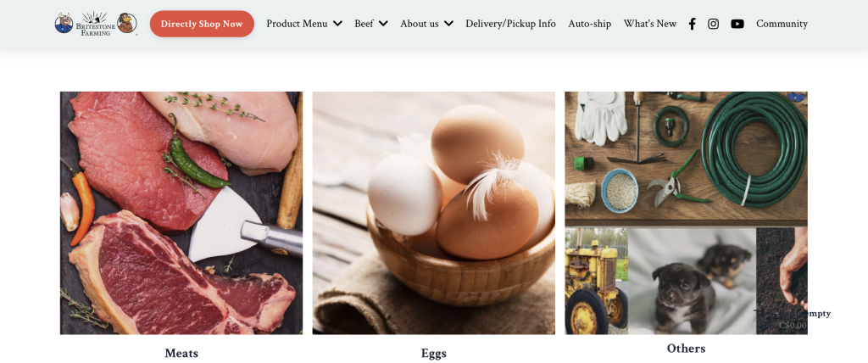
Task: Click the Directly Shop Now button
Action: tap(202, 24)
